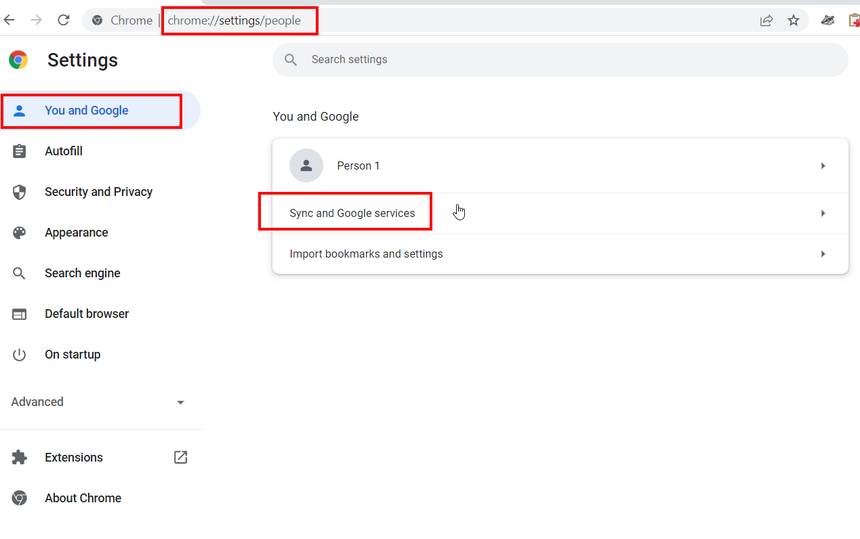The width and height of the screenshot is (860, 539).
Task: Open the share page icon in address bar
Action: coord(766,20)
